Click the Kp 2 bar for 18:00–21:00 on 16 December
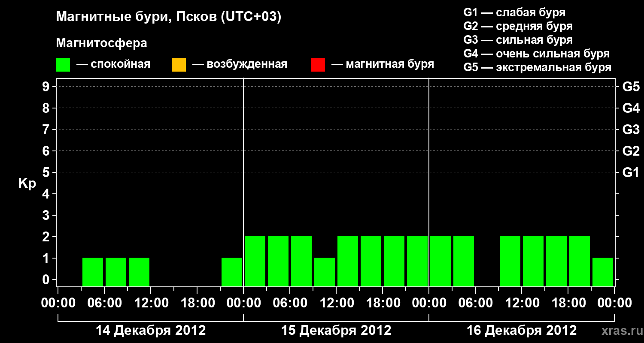Screen dimensions: 644x343 pyautogui.click(x=580, y=261)
